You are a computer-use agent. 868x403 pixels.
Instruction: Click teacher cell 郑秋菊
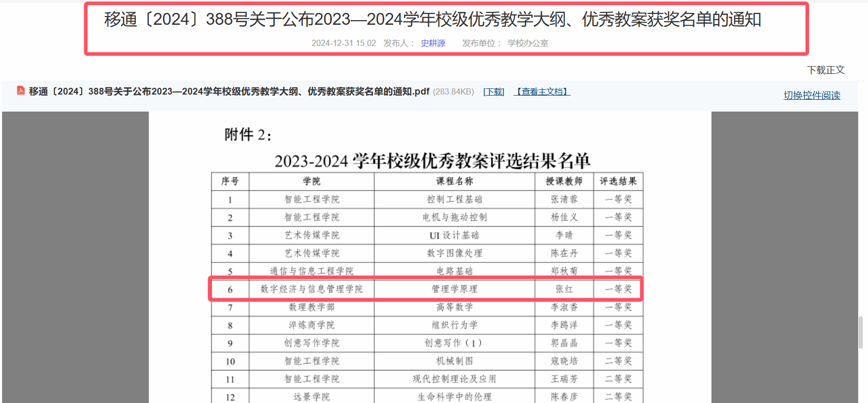point(564,271)
